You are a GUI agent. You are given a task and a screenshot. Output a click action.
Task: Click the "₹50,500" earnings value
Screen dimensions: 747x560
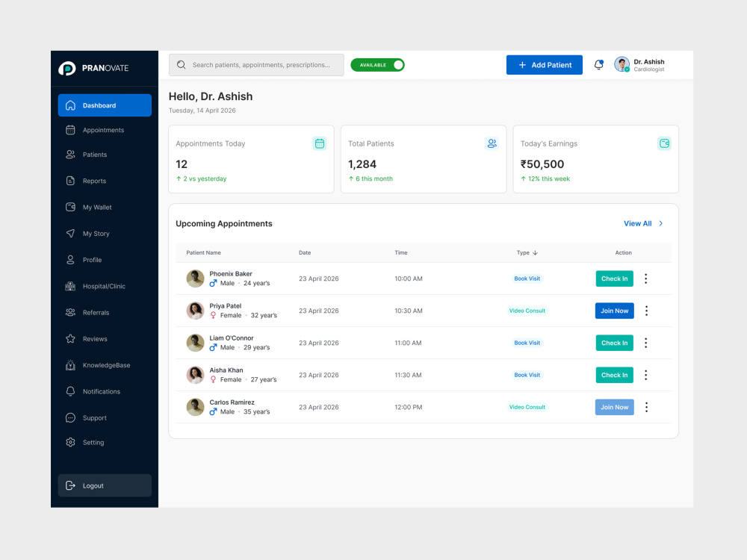(x=542, y=164)
